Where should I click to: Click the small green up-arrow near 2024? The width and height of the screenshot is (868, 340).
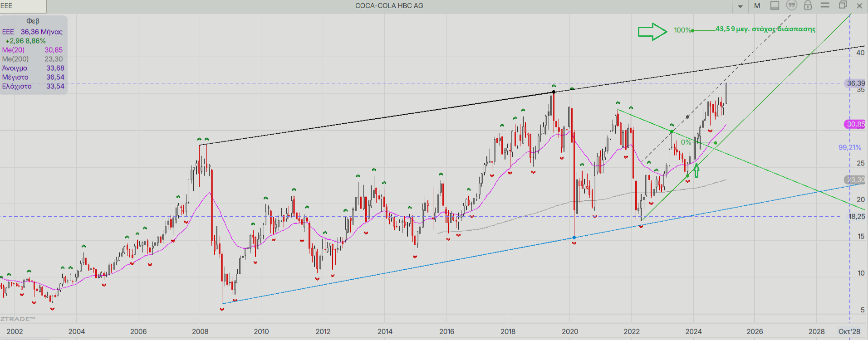point(696,171)
